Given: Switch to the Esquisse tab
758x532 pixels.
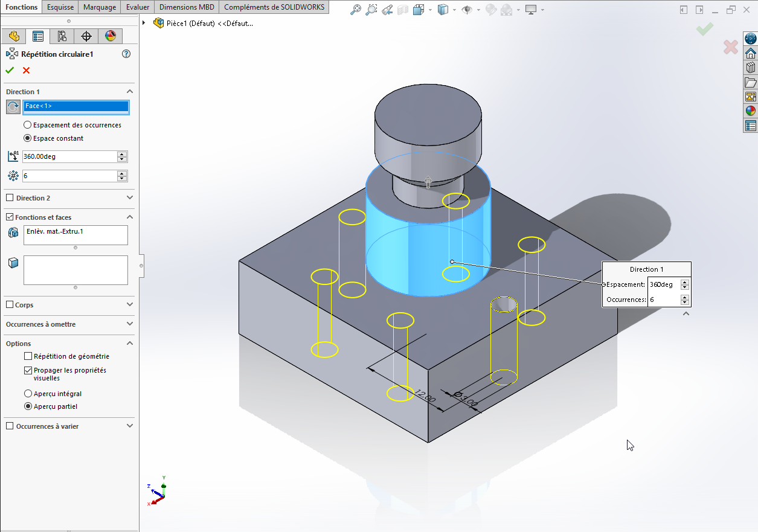Looking at the screenshot, I should point(60,7).
